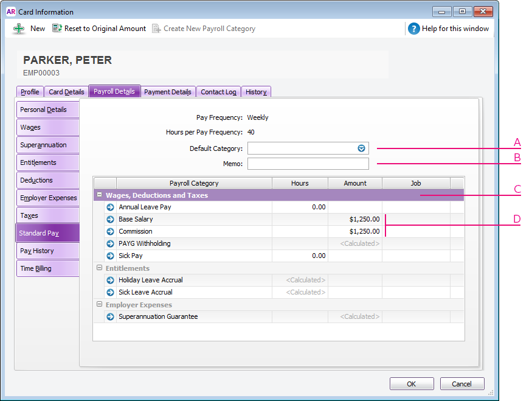Switch to the Contact Log tab
Image resolution: width=532 pixels, height=401 pixels.
coord(218,91)
